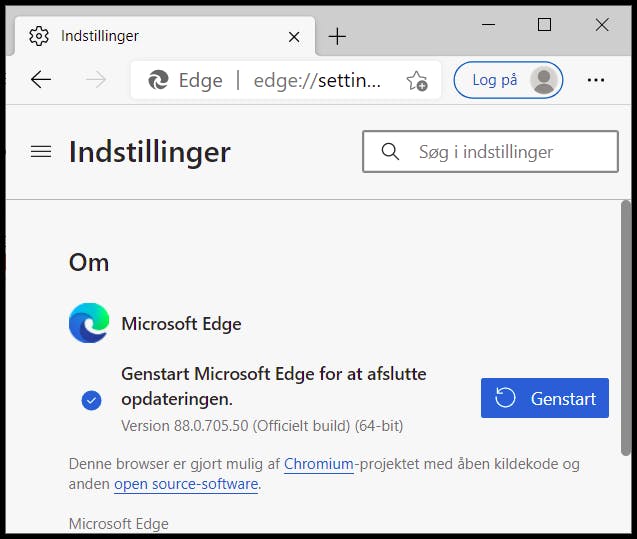Open the Chromium link
The height and width of the screenshot is (539, 637).
(x=318, y=464)
